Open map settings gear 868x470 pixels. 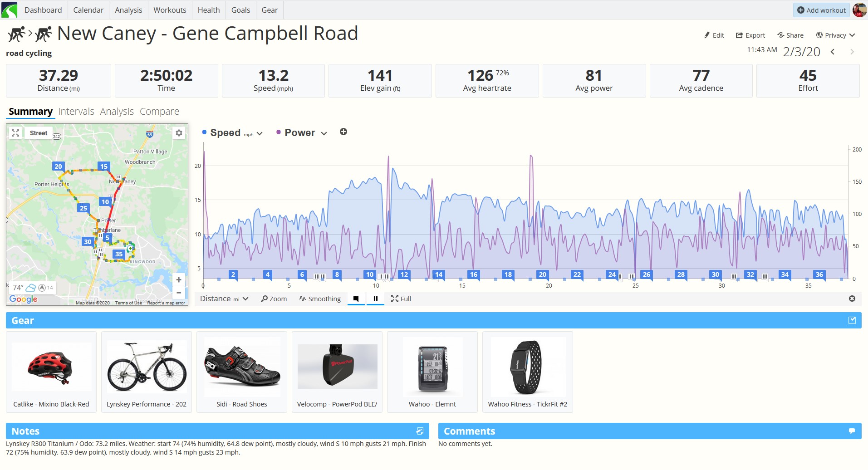click(179, 133)
